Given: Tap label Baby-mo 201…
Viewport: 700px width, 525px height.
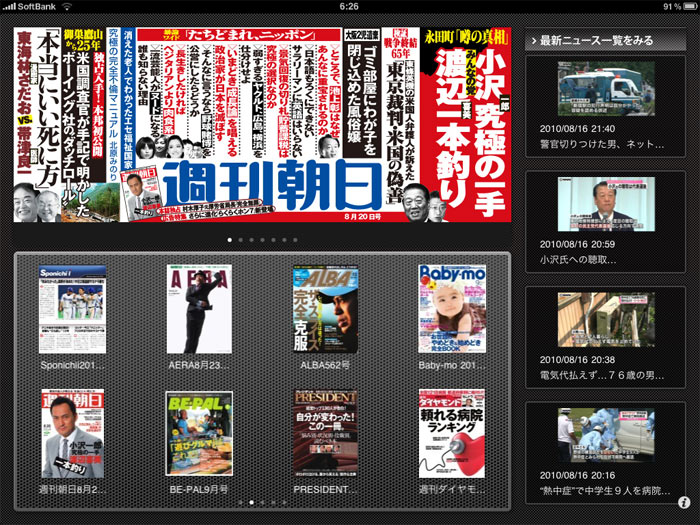Looking at the screenshot, I should click(452, 365).
